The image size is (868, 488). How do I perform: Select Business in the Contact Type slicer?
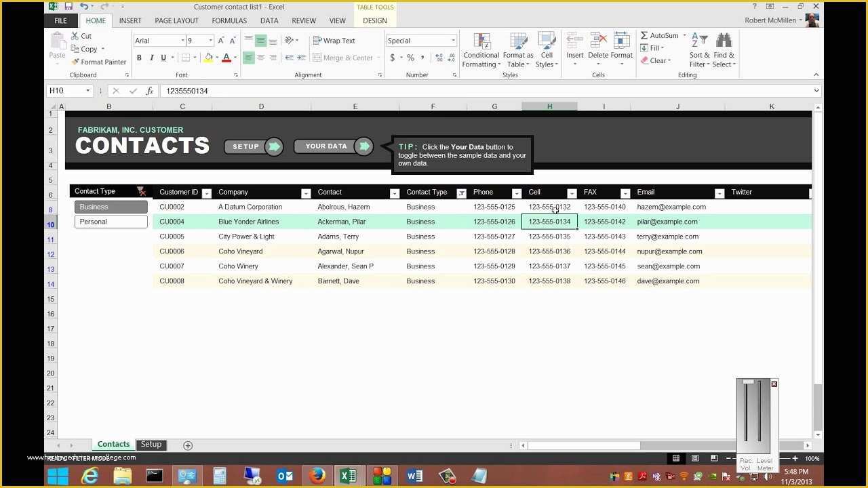111,207
